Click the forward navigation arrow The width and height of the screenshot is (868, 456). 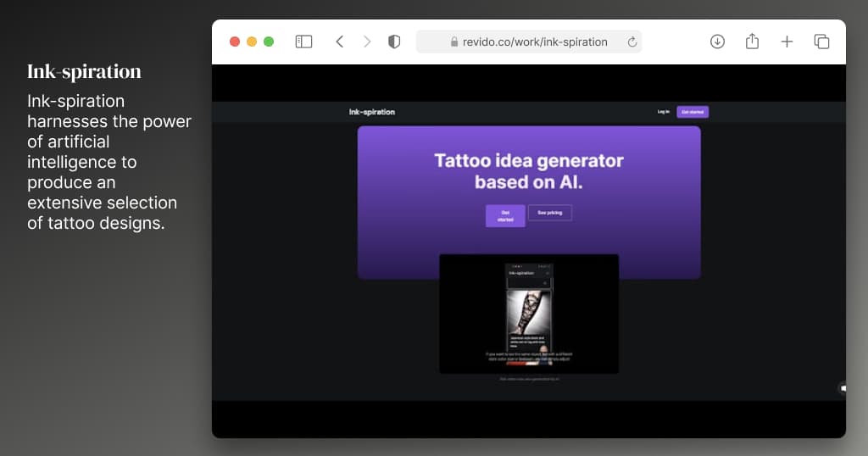367,42
